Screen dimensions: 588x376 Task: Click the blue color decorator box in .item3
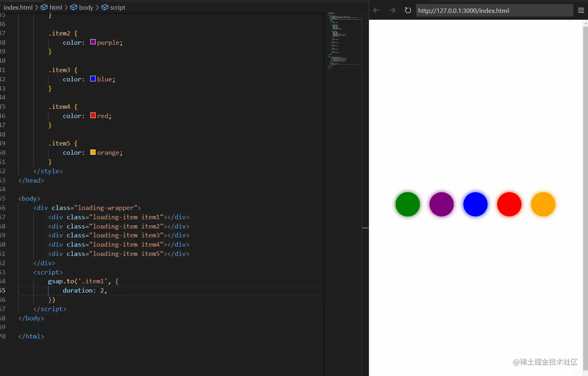[93, 79]
